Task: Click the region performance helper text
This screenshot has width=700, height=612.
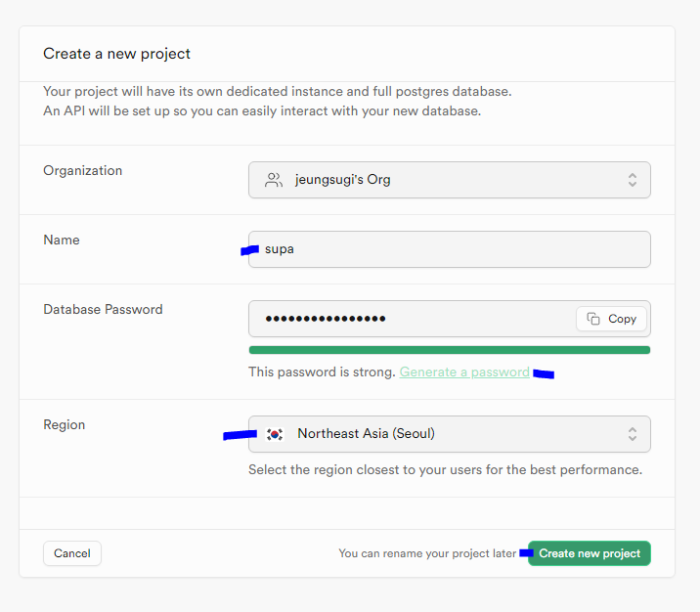Action: pyautogui.click(x=445, y=469)
